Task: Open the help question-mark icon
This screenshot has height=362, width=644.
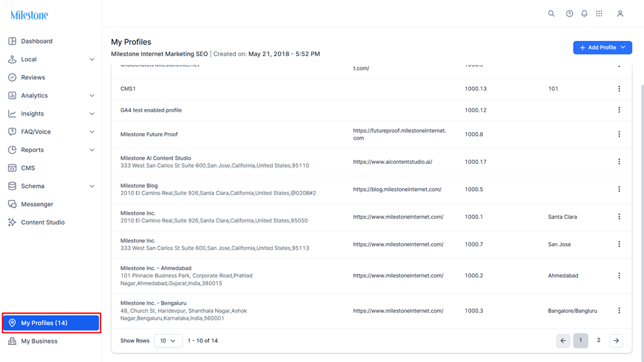Action: point(569,14)
